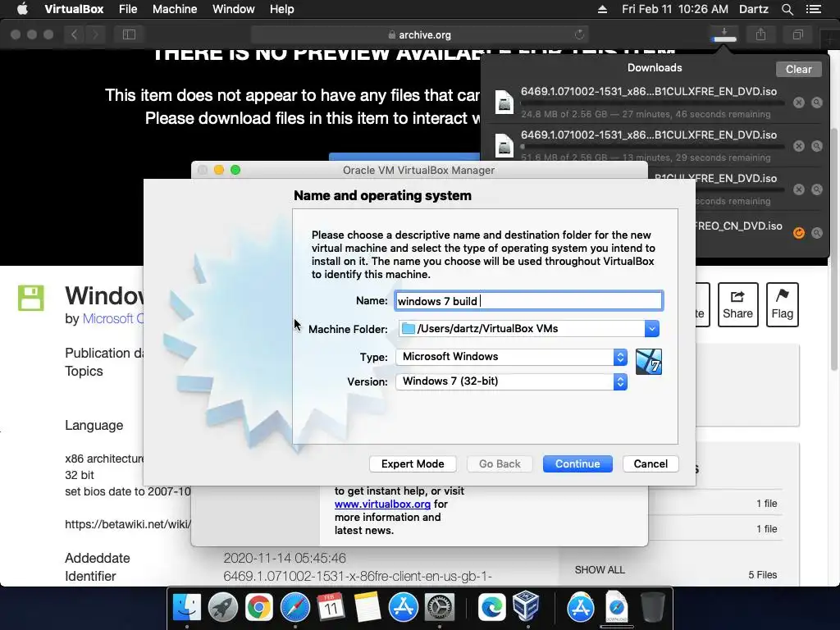Stop the first ISO download

point(799,103)
